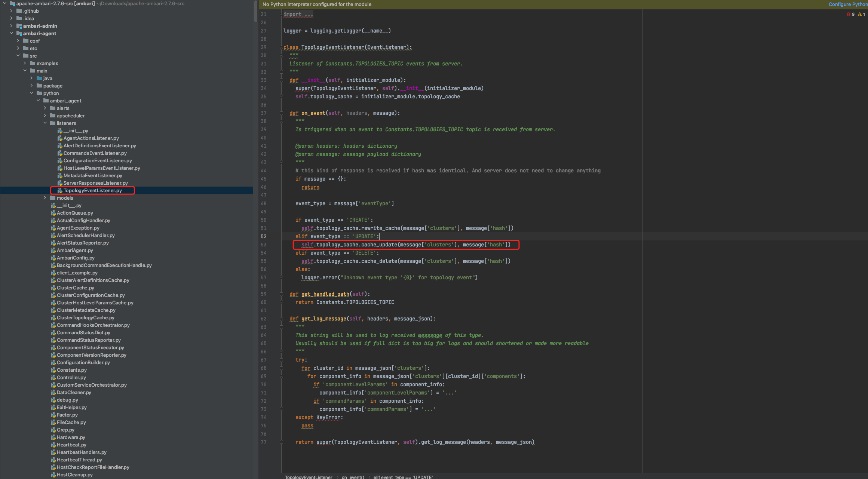This screenshot has height=479, width=868.
Task: Click the AgentActionsListener.py file icon
Action: point(60,138)
